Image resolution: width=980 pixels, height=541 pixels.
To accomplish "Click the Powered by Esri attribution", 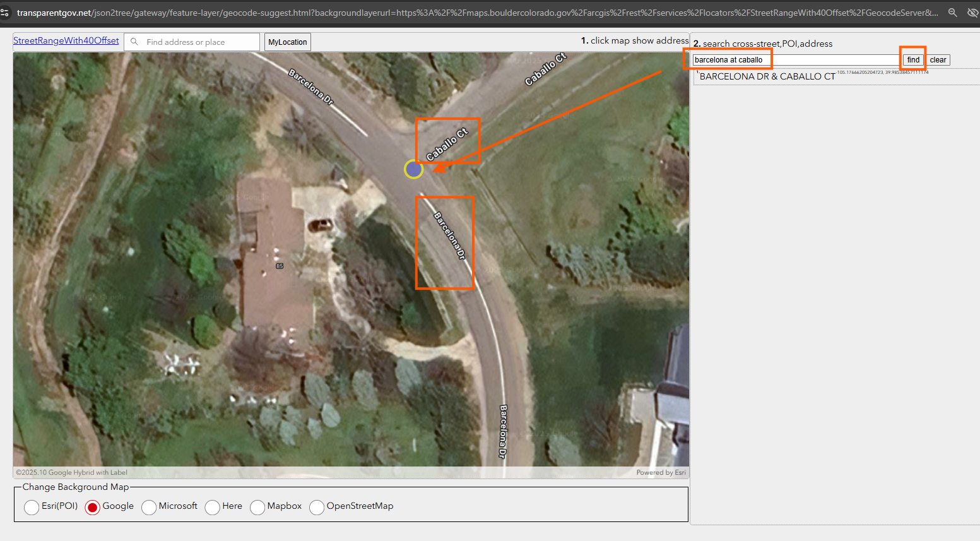I will click(x=661, y=472).
